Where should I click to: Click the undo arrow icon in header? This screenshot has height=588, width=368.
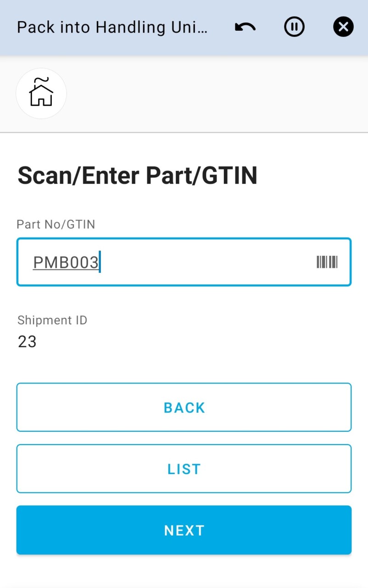(x=245, y=28)
